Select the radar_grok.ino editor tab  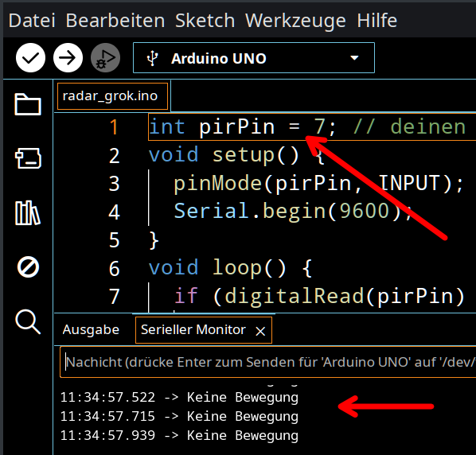click(x=112, y=96)
